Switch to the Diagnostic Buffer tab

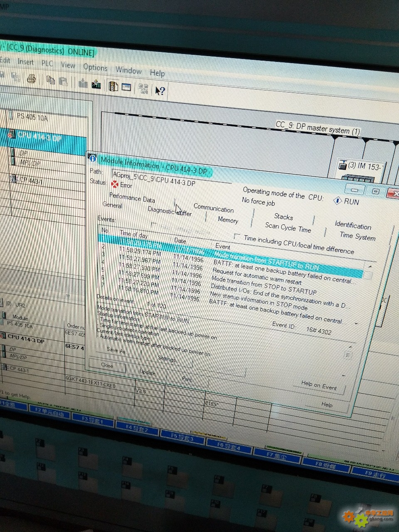pos(170,212)
